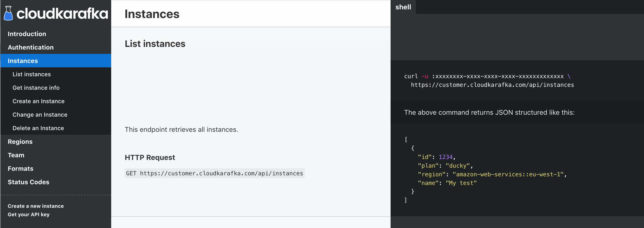Image resolution: width=644 pixels, height=228 pixels.
Task: Open Create an Instance docs
Action: click(39, 101)
